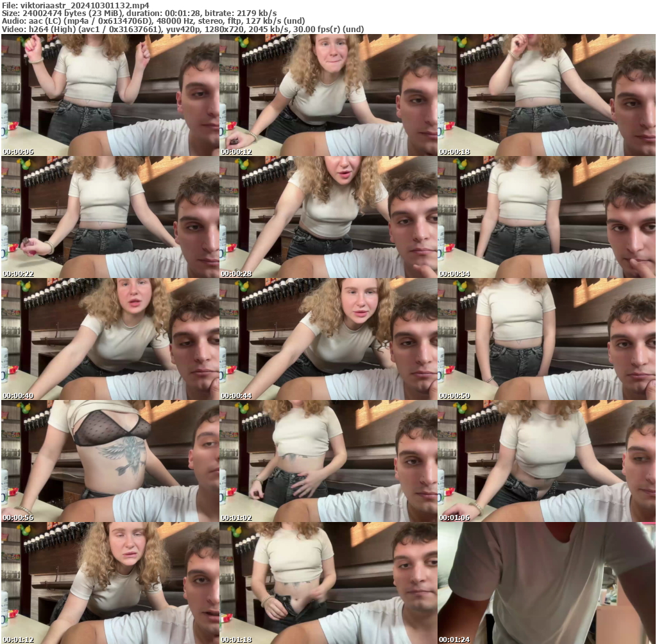Open the thumbnail marked 00:00:18

click(547, 95)
